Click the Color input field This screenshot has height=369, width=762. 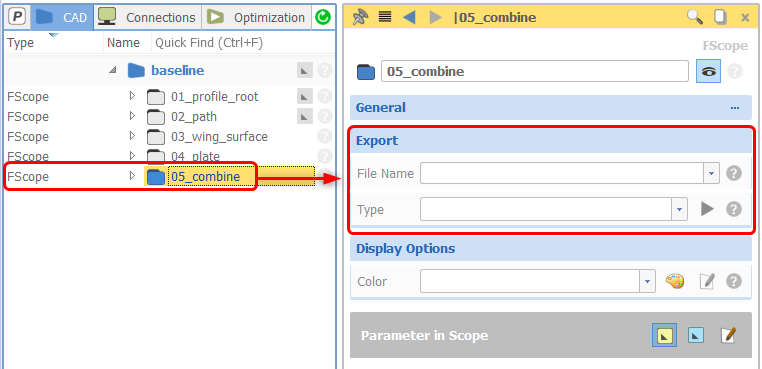tap(530, 281)
